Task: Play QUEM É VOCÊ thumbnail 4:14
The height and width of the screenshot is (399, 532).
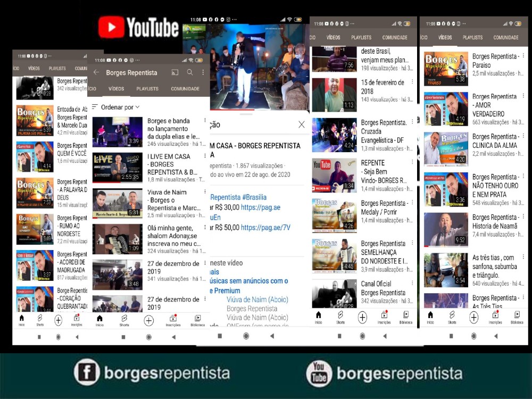Action: (x=35, y=157)
